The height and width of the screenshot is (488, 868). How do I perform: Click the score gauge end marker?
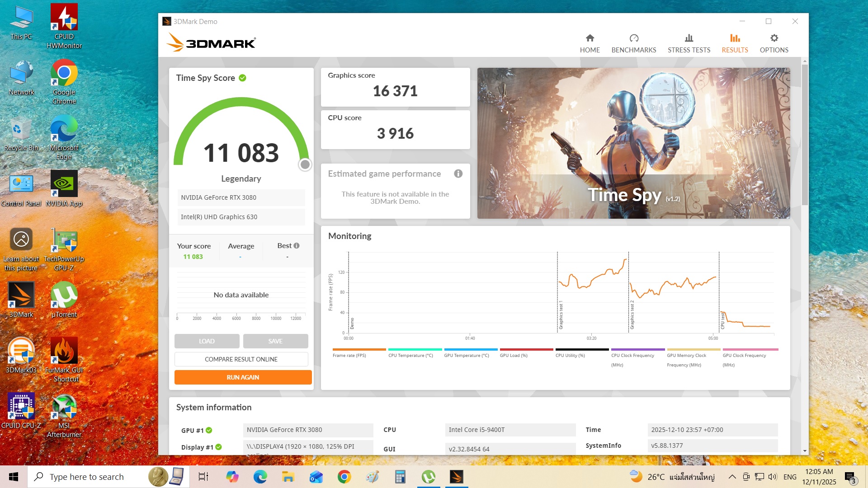coord(305,165)
